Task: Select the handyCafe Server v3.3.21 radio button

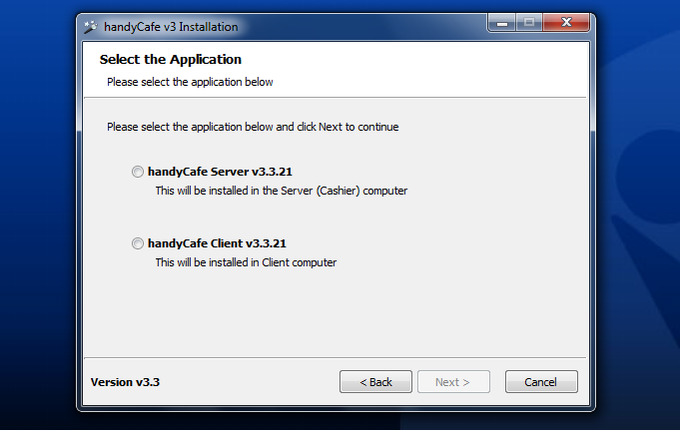Action: [137, 172]
